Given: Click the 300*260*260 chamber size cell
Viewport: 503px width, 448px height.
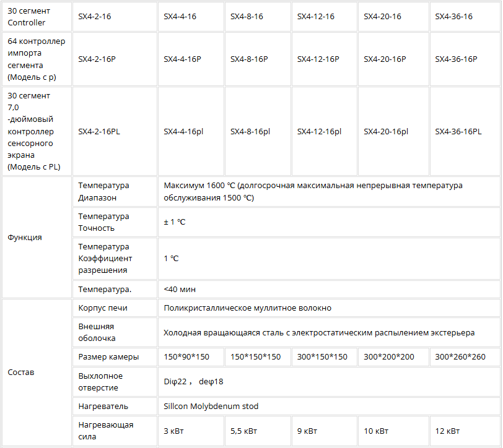Looking at the screenshot, I should pyautogui.click(x=460, y=357).
